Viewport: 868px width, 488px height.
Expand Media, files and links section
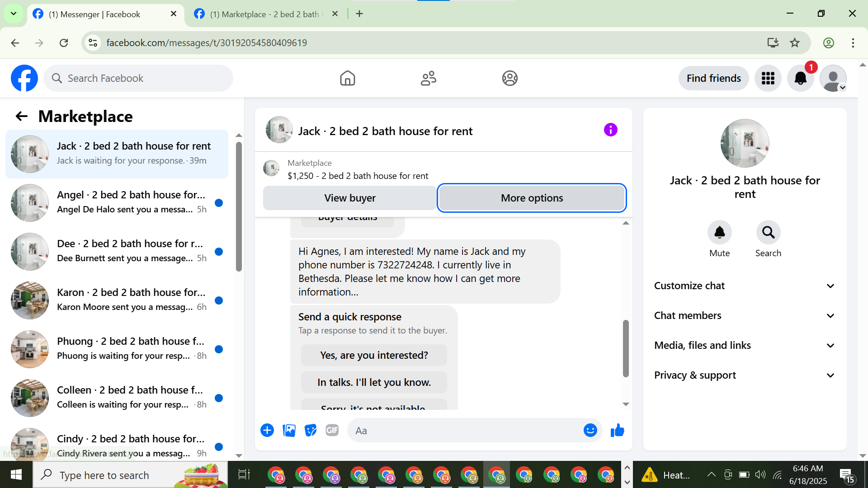coord(745,345)
